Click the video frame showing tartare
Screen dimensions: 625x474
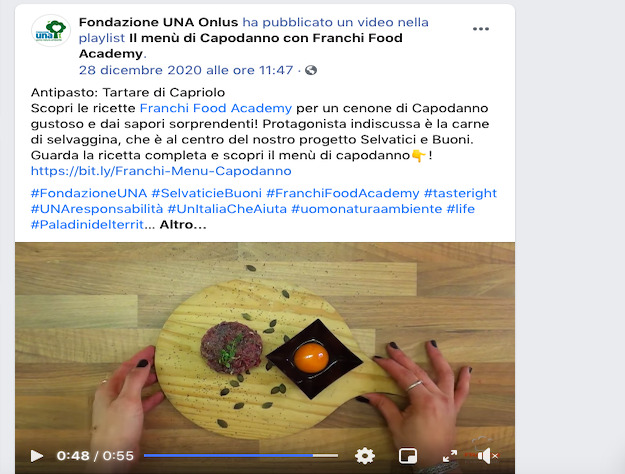click(x=265, y=343)
